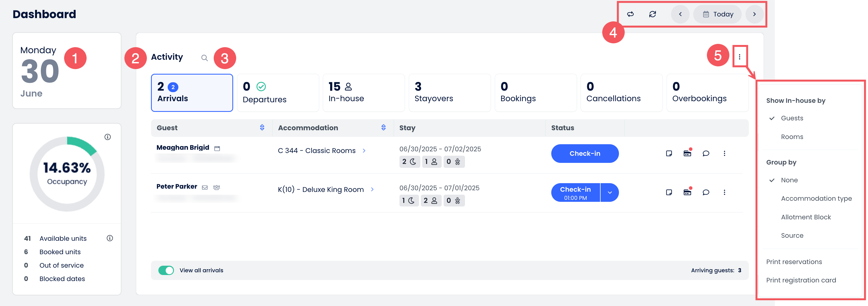Viewport: 868px width, 306px height.
Task: Click info icon next to Available units
Action: coord(110,238)
